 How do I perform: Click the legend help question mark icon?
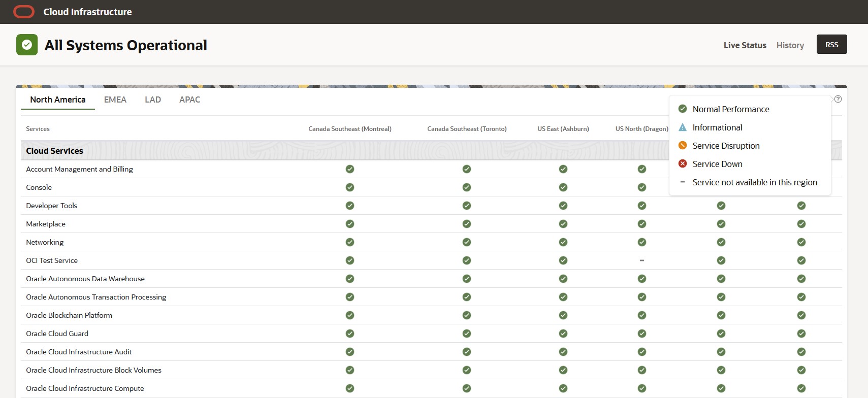click(x=838, y=99)
